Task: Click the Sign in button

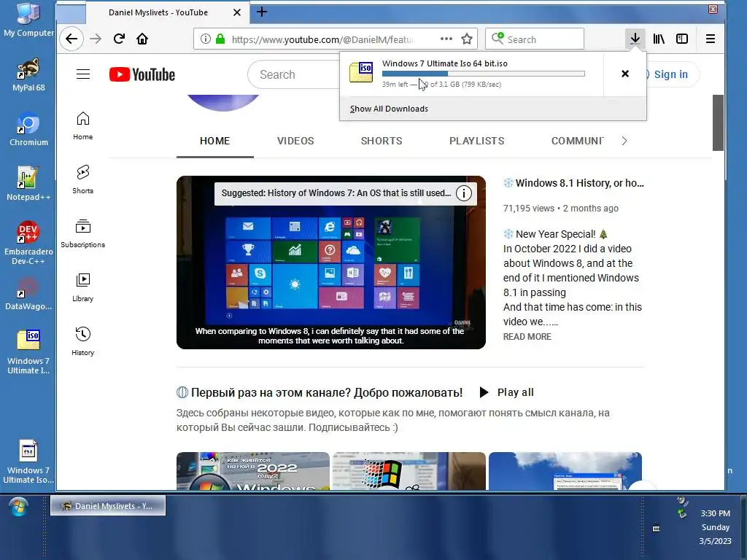Action: 670,74
